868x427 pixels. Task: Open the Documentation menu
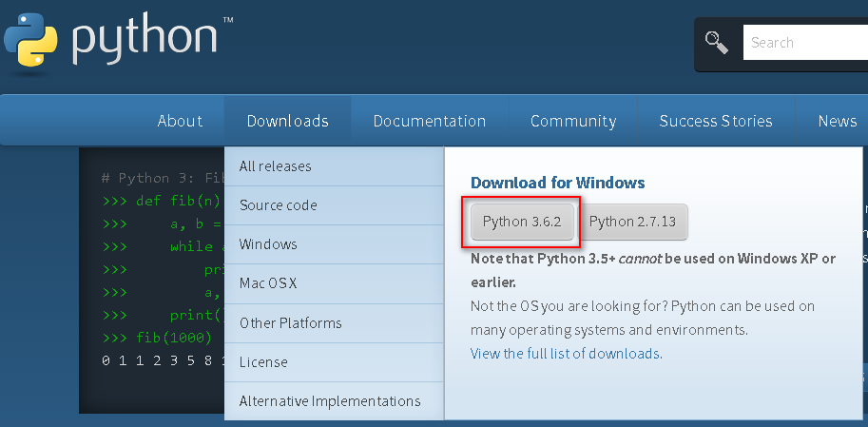[x=430, y=121]
